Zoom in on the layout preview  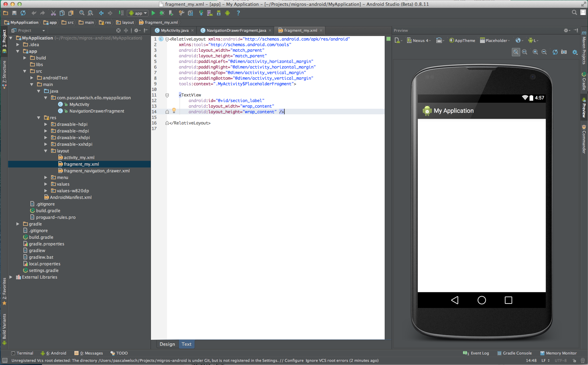(535, 52)
